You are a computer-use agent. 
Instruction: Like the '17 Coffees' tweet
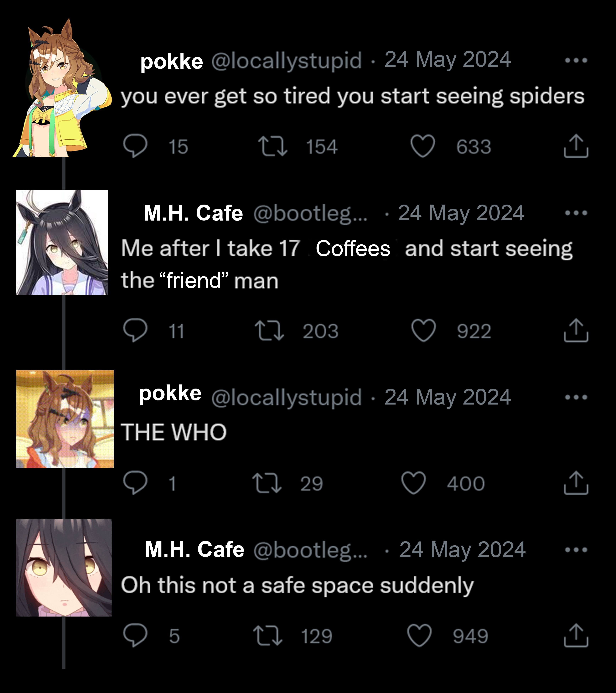(423, 331)
